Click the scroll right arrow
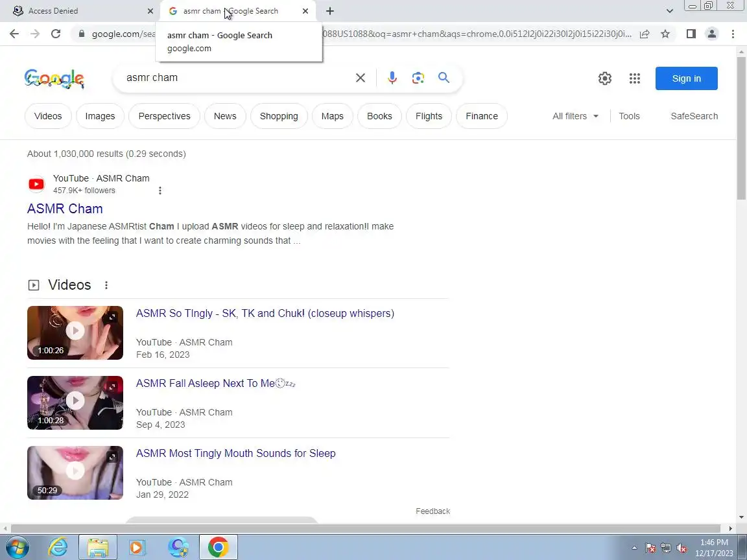Screen dimensions: 747x560 (x=731, y=529)
